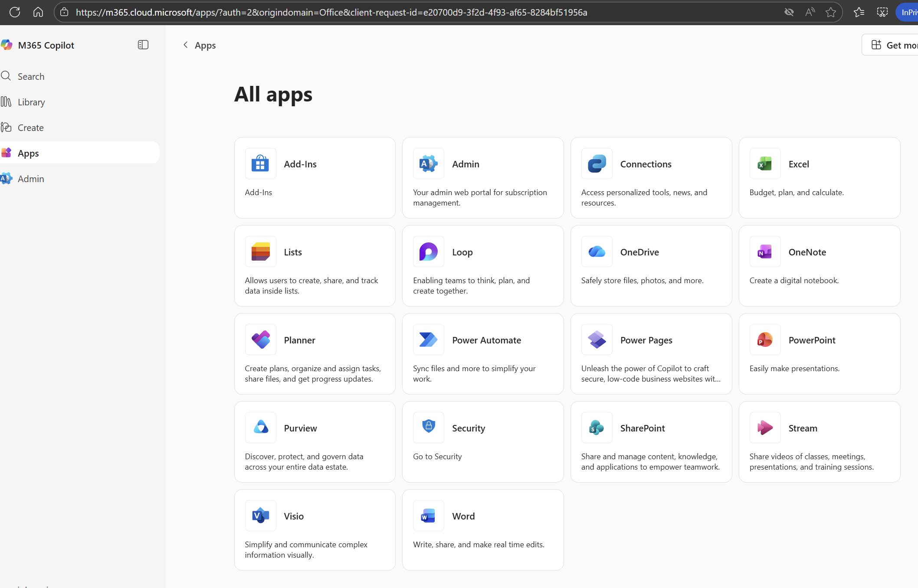The image size is (918, 588).
Task: Open the Power Automate title link
Action: tap(486, 340)
